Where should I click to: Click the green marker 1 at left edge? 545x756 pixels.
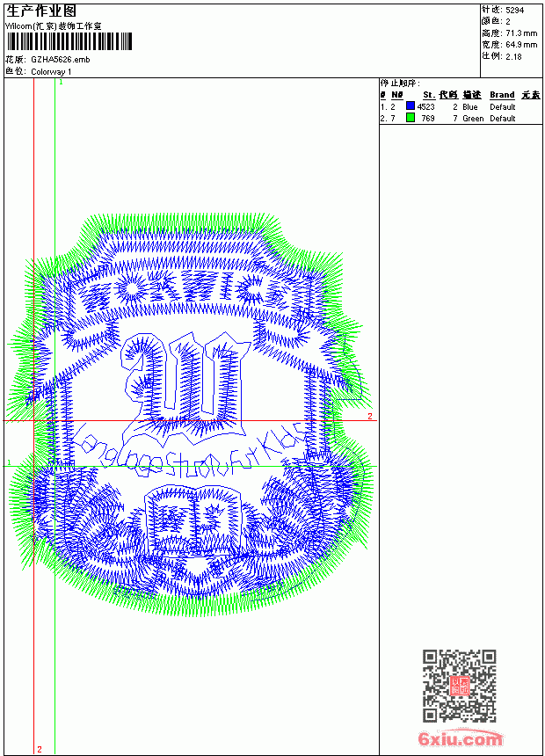tap(9, 462)
